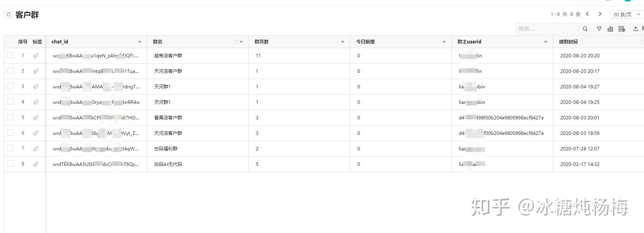Expand the 群员数 column dropdown arrow

click(x=343, y=42)
